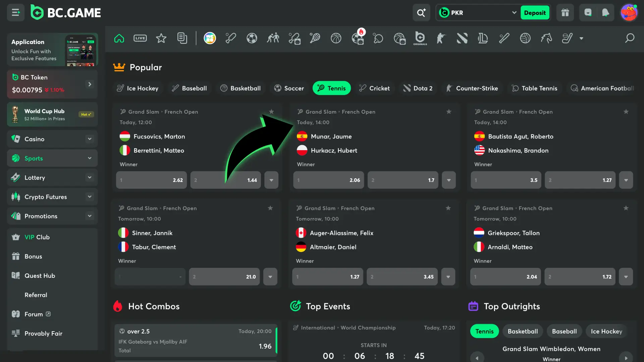
Task: Select the ice hockey icon in sports bar
Action: (x=567, y=38)
